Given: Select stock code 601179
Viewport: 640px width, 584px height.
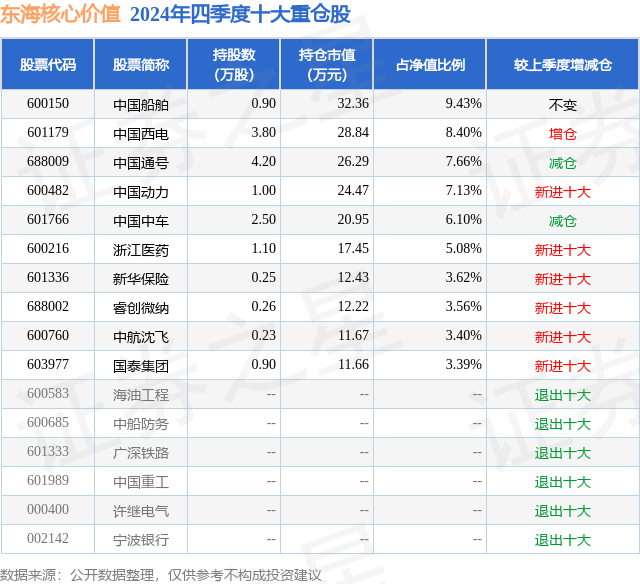Looking at the screenshot, I should (48, 133).
